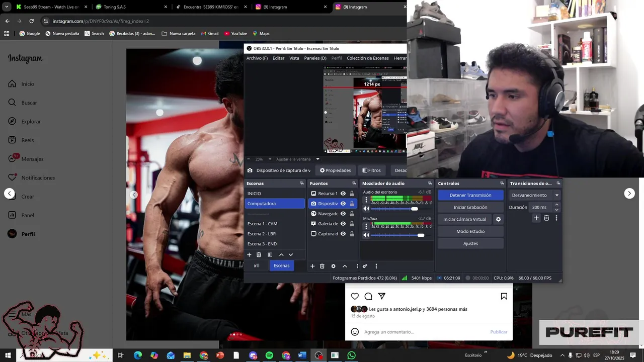Open Spotify from the Windows taskbar
The height and width of the screenshot is (362, 644).
pos(269,355)
